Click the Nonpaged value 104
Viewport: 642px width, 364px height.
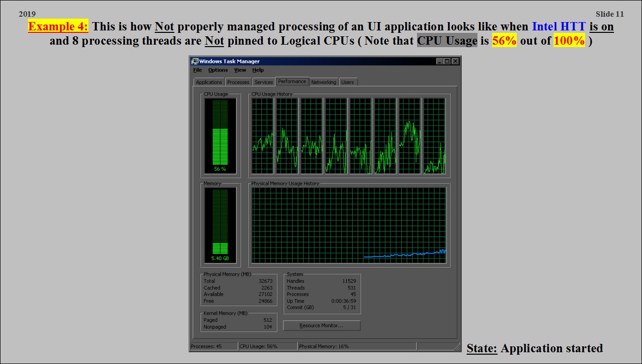[x=268, y=327]
